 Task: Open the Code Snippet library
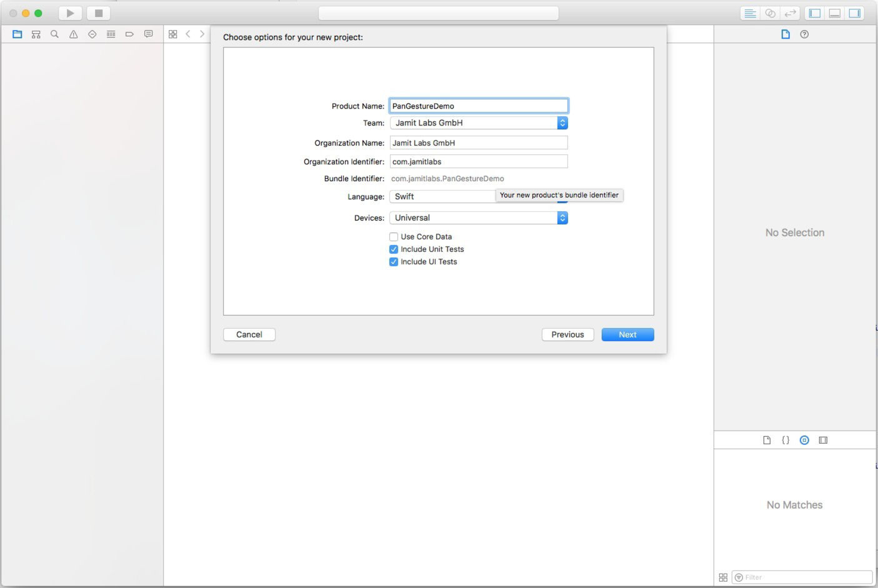tap(786, 440)
